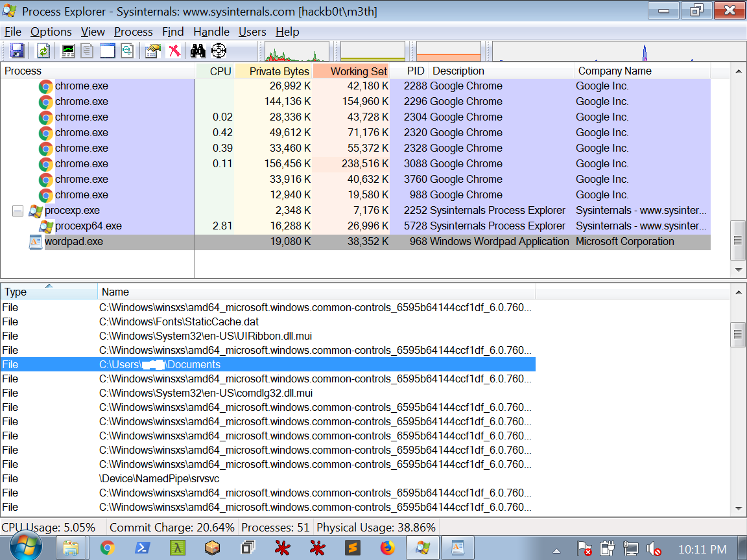The height and width of the screenshot is (560, 747).
Task: Click the handle list scrollbar thumb
Action: pyautogui.click(x=739, y=334)
